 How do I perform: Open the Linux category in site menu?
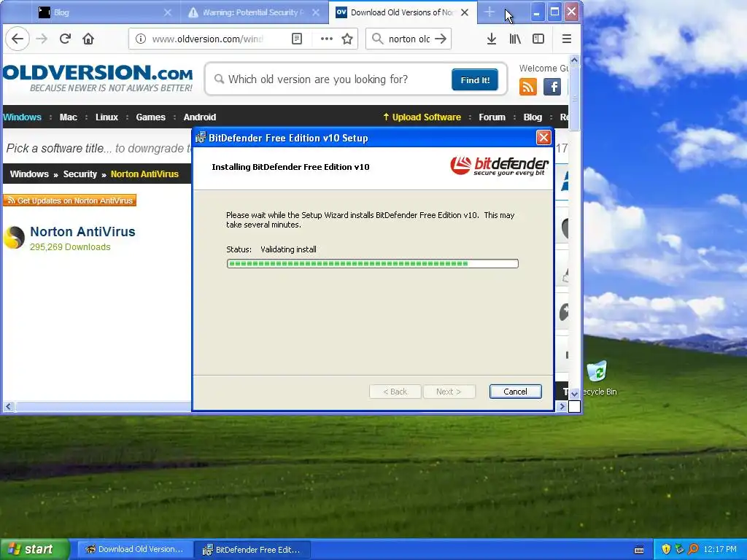107,117
